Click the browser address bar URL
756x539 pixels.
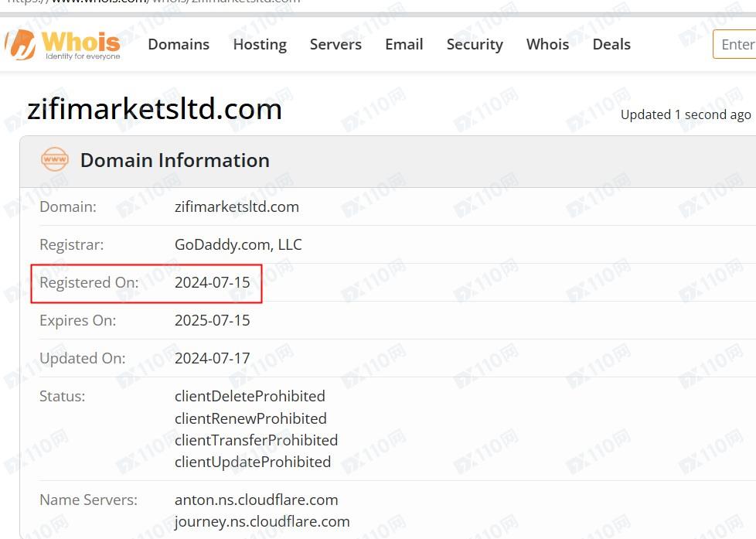point(155,2)
